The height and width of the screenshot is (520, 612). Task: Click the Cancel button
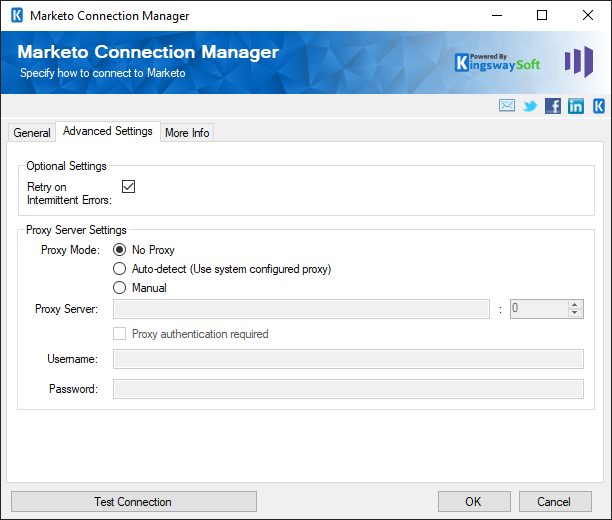555,502
